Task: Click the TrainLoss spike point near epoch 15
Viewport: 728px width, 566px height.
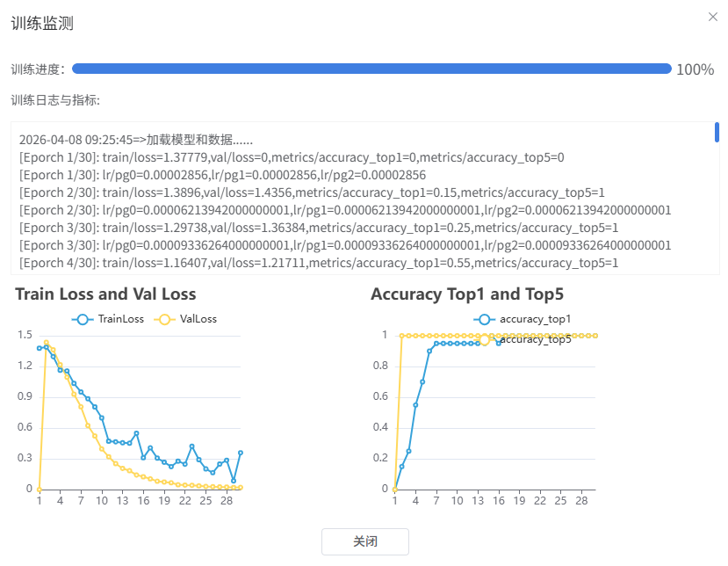Action: point(136,433)
